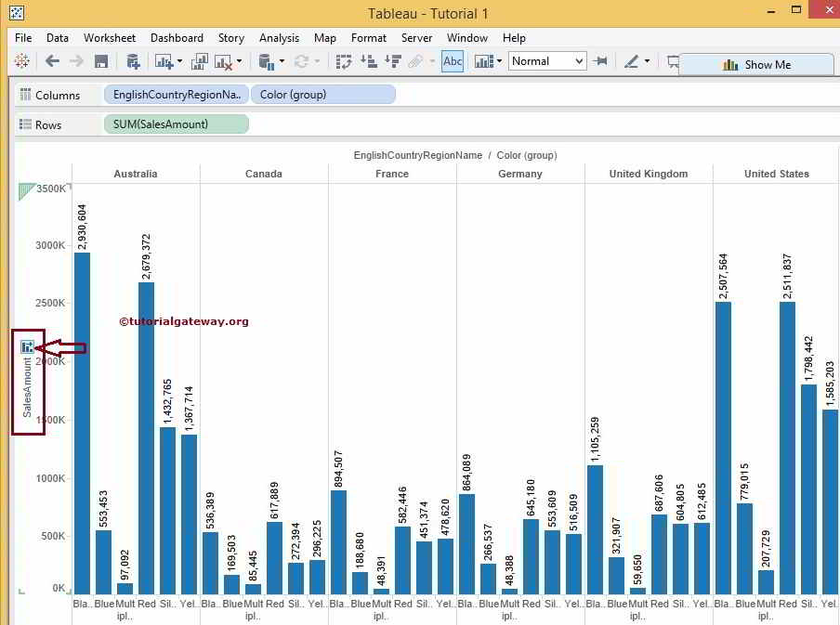Image resolution: width=840 pixels, height=625 pixels.
Task: Click the Swap rows and columns icon
Action: [344, 61]
